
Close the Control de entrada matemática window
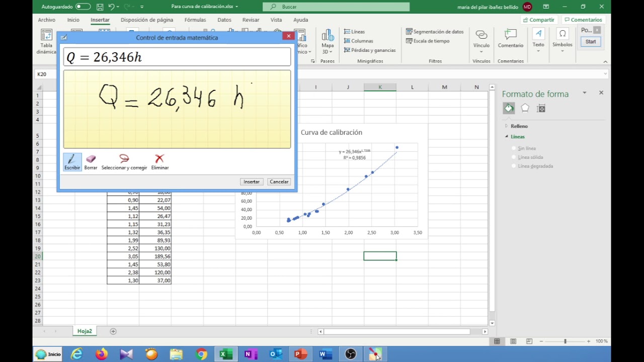point(288,36)
